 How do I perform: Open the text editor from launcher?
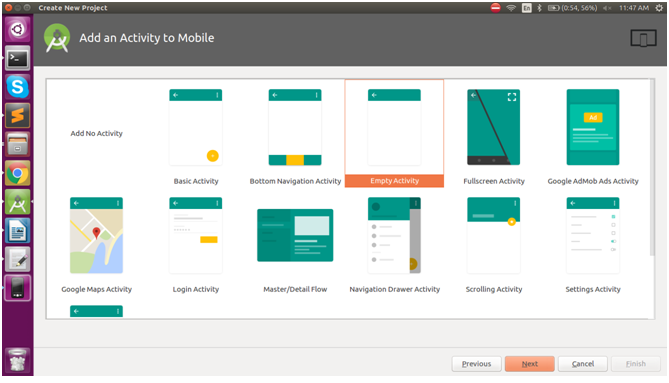coord(17,259)
